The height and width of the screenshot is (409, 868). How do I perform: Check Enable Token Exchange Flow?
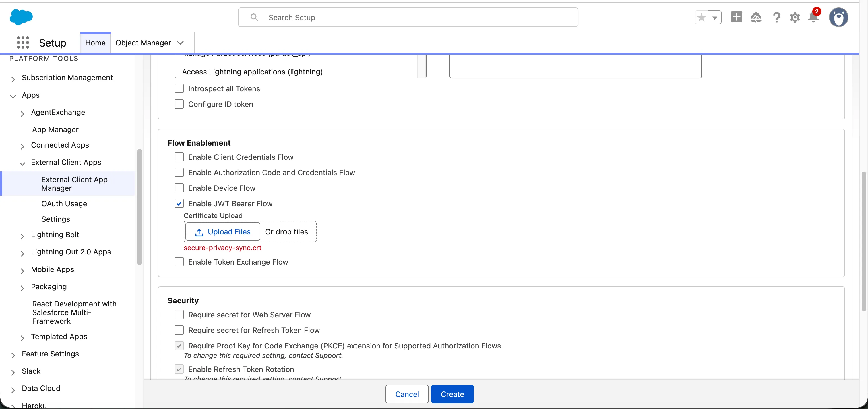(x=179, y=262)
